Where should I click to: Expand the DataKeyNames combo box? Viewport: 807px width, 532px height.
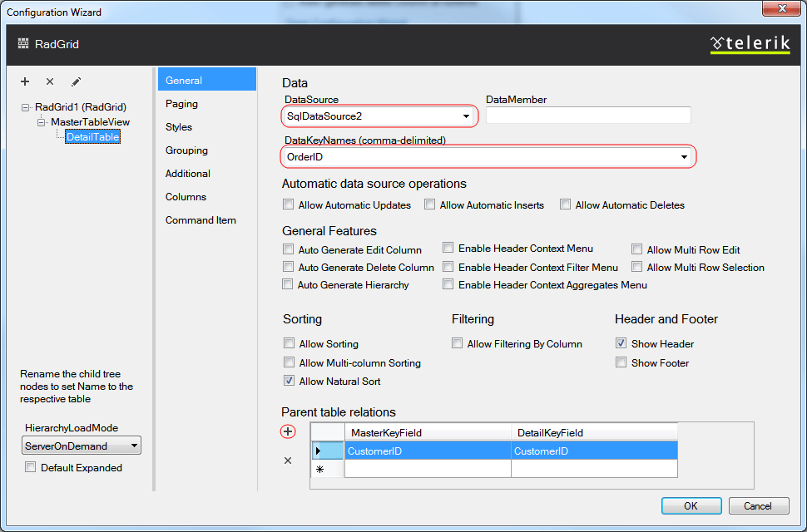click(684, 156)
